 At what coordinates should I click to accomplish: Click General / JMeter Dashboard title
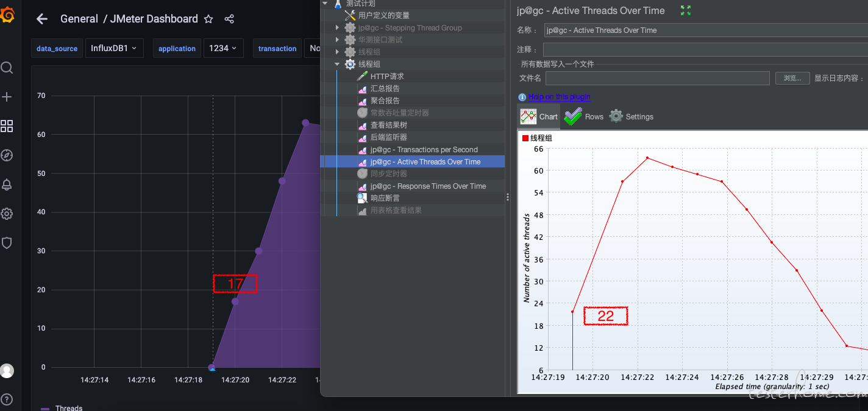coord(129,19)
